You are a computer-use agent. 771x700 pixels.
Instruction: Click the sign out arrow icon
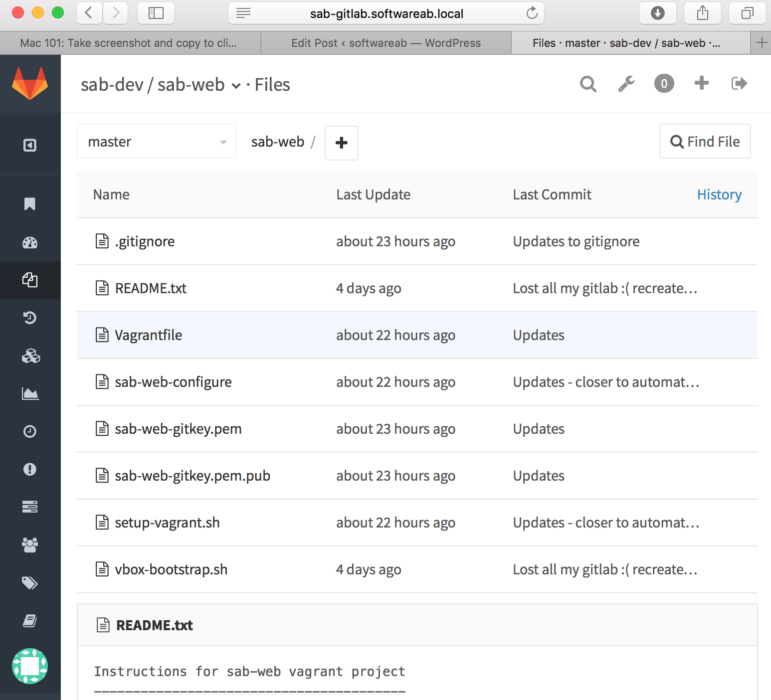(x=739, y=84)
